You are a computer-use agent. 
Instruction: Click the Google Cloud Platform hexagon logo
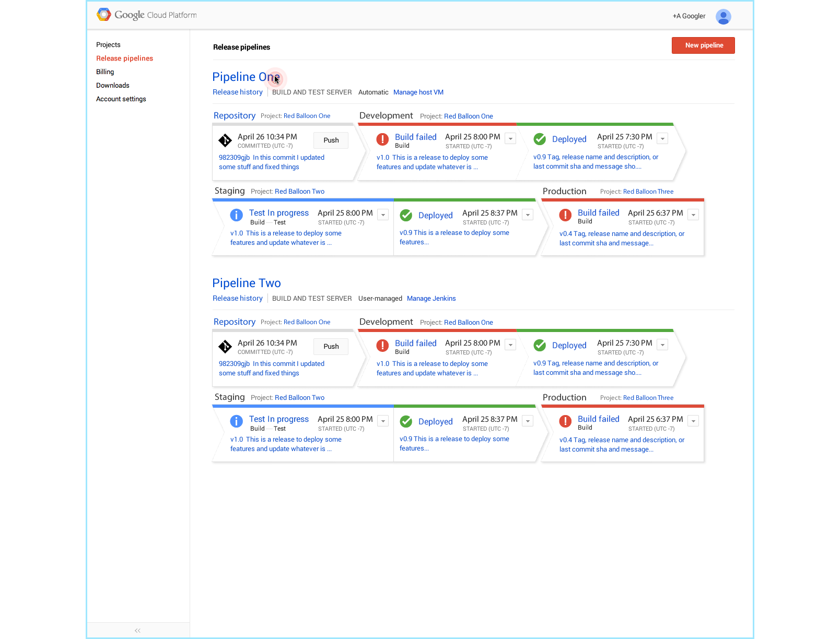[x=103, y=15]
